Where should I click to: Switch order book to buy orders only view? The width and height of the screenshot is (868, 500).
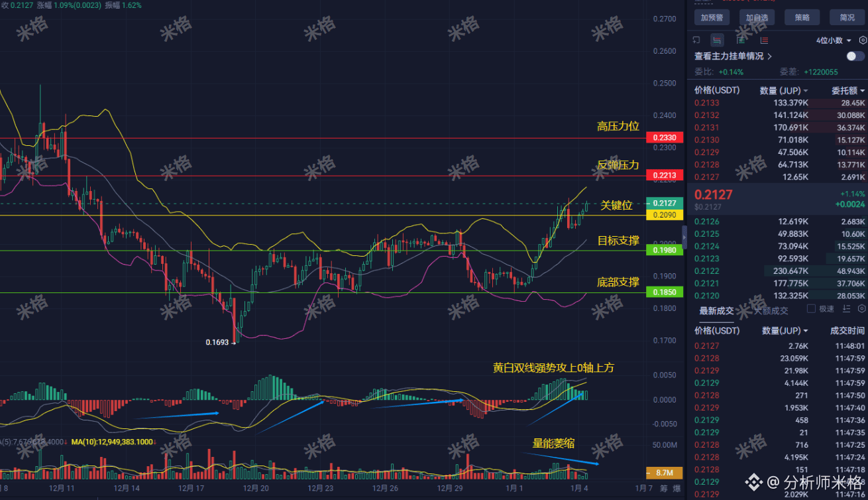(740, 40)
